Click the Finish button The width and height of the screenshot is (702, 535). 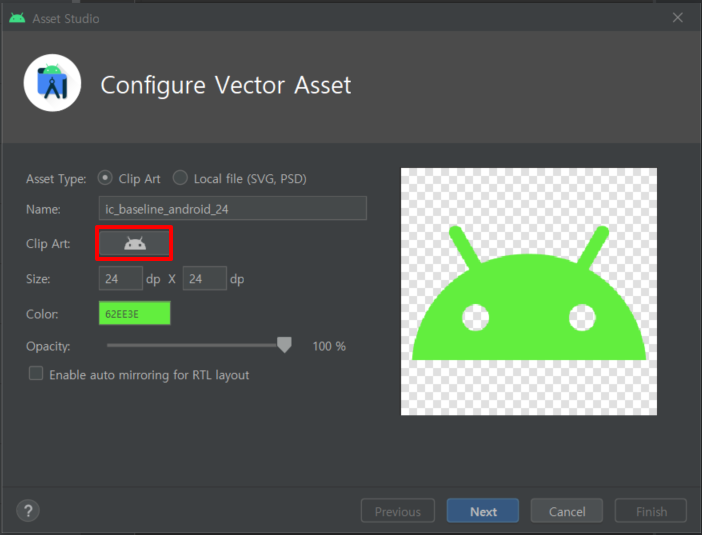pos(651,511)
